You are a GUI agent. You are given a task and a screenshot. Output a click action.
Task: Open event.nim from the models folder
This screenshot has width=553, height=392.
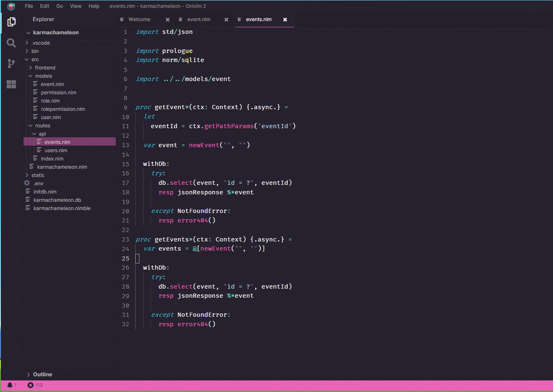coord(53,84)
